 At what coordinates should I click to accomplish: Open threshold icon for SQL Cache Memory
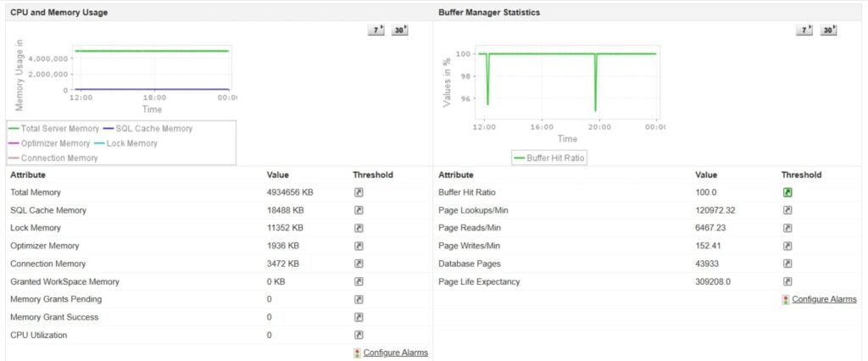pos(359,210)
